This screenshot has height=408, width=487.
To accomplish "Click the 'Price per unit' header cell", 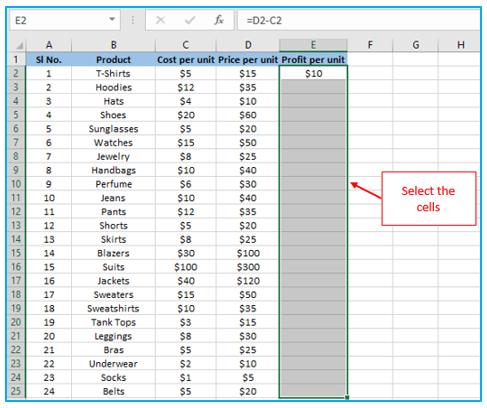I will [x=248, y=60].
